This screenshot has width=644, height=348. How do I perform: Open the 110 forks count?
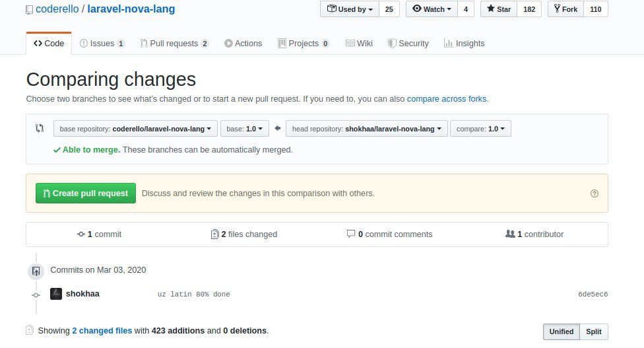[596, 9]
